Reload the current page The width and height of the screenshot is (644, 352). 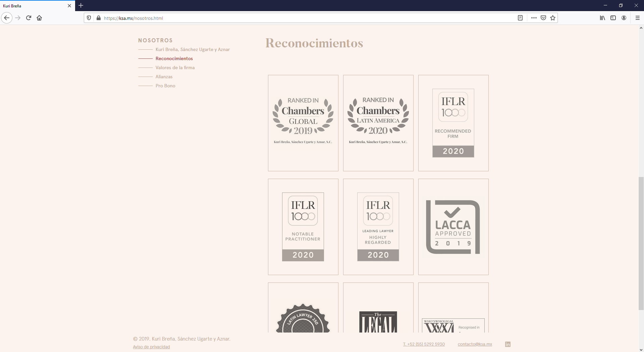point(29,18)
